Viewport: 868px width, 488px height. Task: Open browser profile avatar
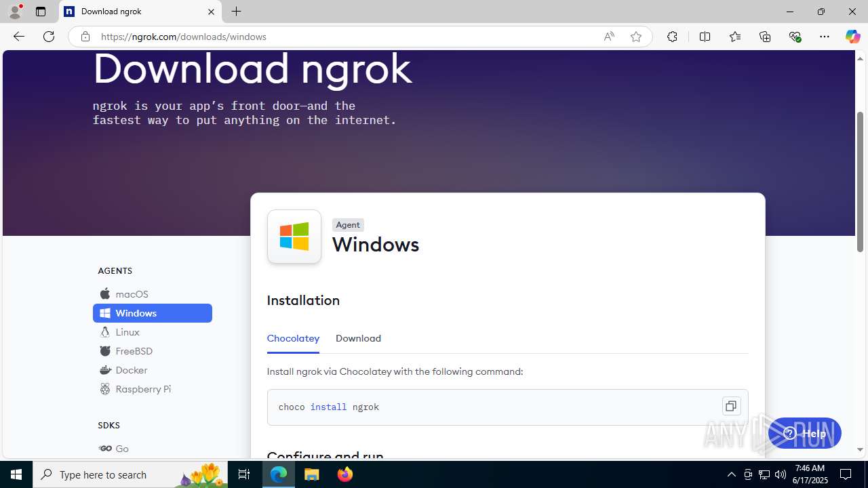[x=15, y=12]
